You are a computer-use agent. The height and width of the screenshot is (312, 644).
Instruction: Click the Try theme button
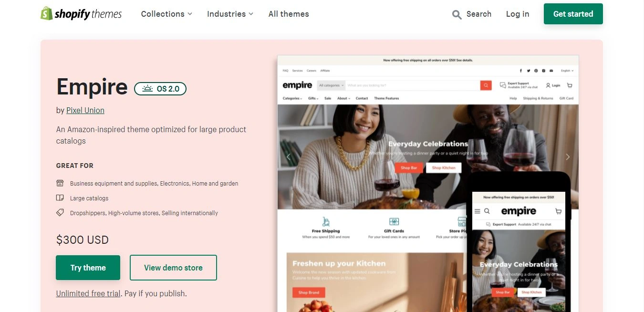click(x=88, y=268)
